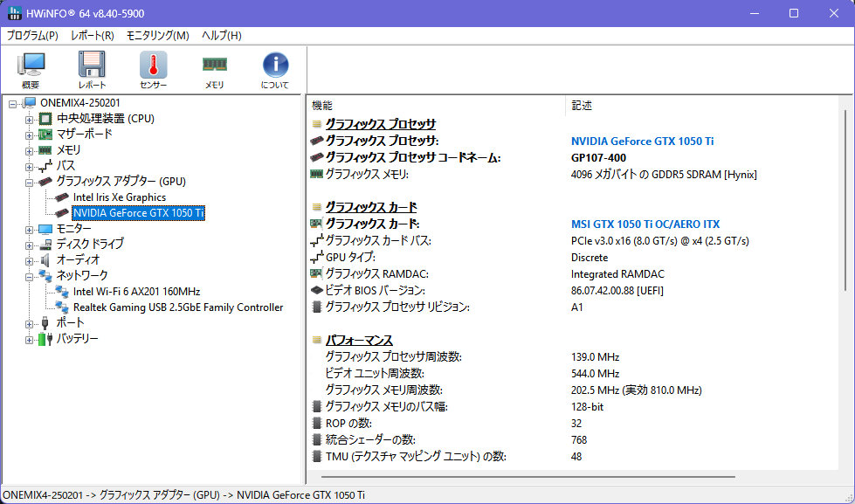Collapse the ネットワーク tree node

point(30,276)
